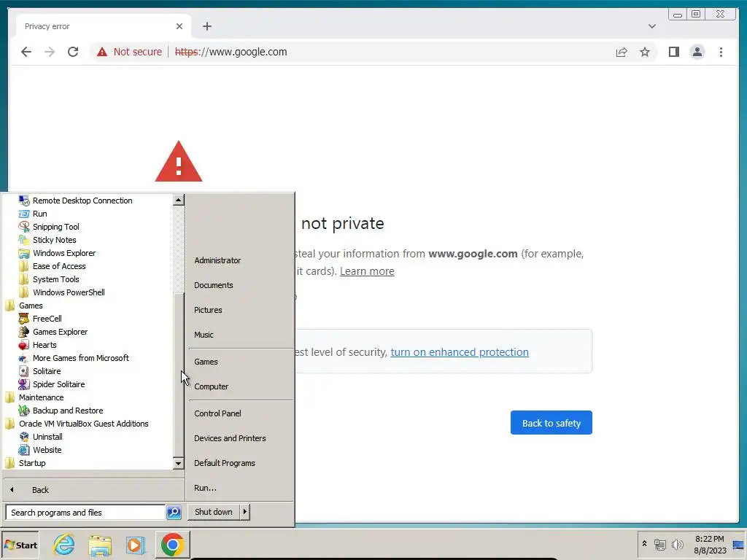This screenshot has width=747, height=560.
Task: Go back in Chrome with the back arrow
Action: pos(26,52)
